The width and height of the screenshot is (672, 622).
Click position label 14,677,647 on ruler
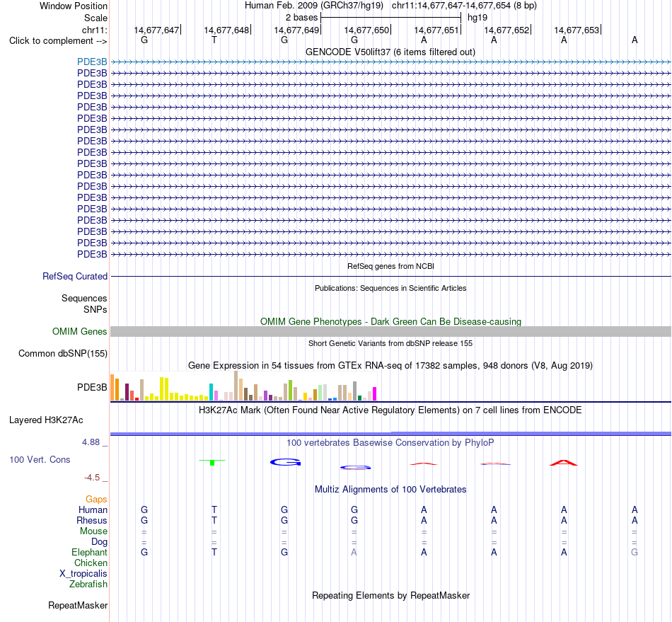pyautogui.click(x=156, y=30)
